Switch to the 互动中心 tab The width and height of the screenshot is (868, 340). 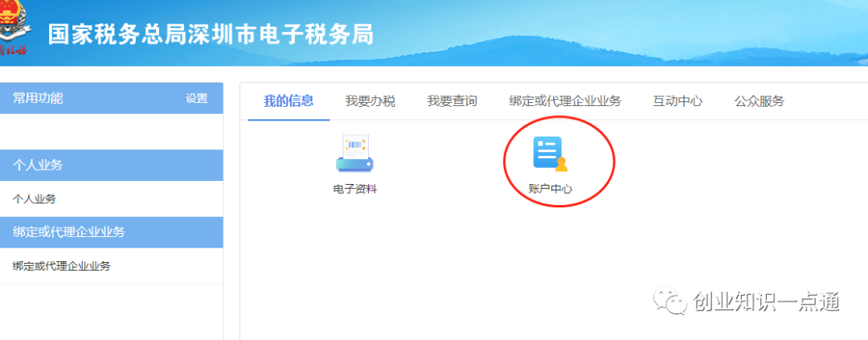tap(678, 101)
